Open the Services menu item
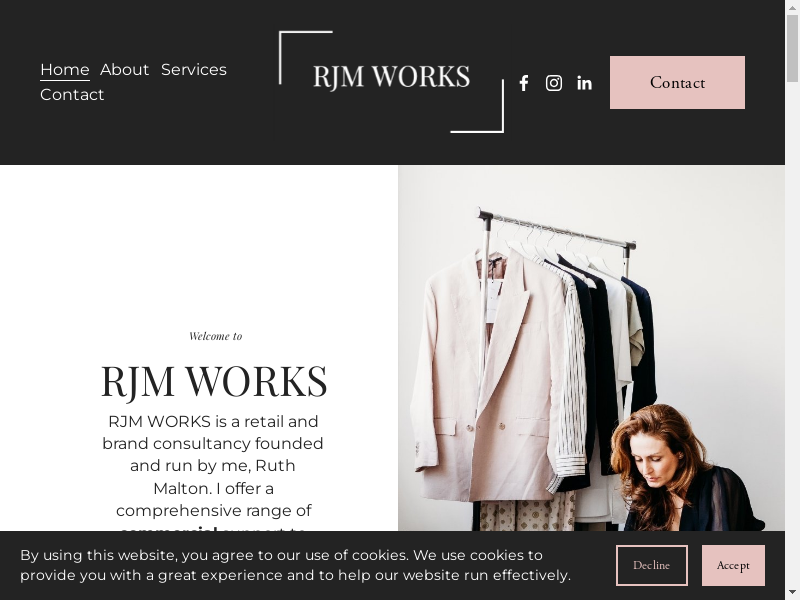 tap(194, 69)
